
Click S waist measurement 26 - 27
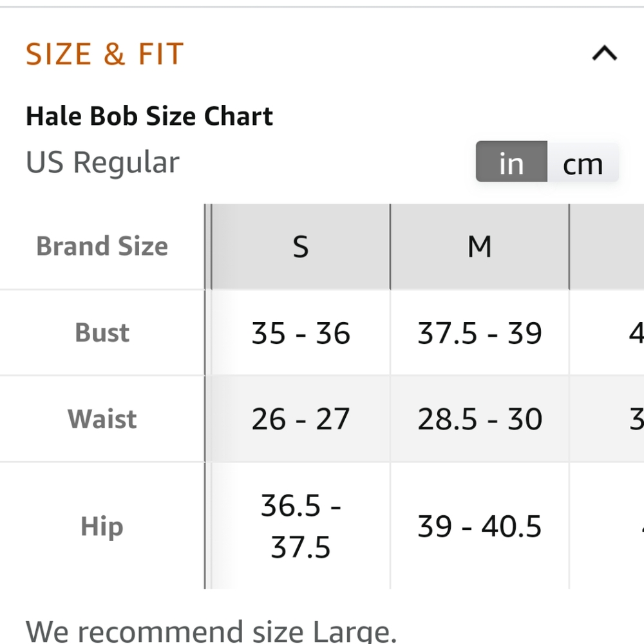[301, 419]
